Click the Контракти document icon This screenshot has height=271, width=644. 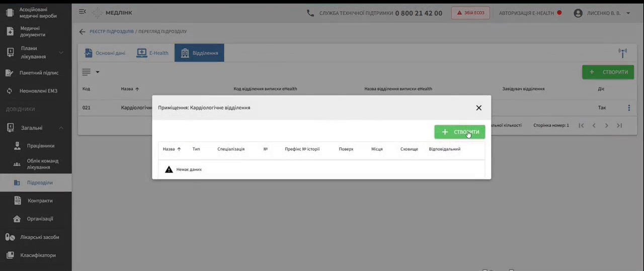(17, 201)
